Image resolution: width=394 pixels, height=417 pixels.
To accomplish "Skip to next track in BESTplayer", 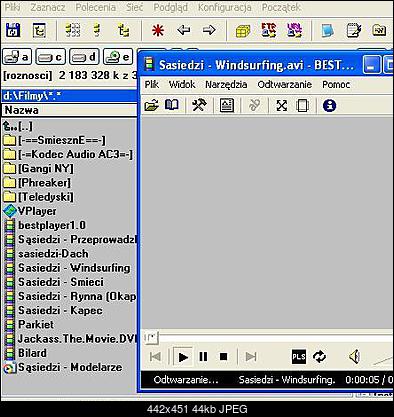I will pyautogui.click(x=251, y=357).
